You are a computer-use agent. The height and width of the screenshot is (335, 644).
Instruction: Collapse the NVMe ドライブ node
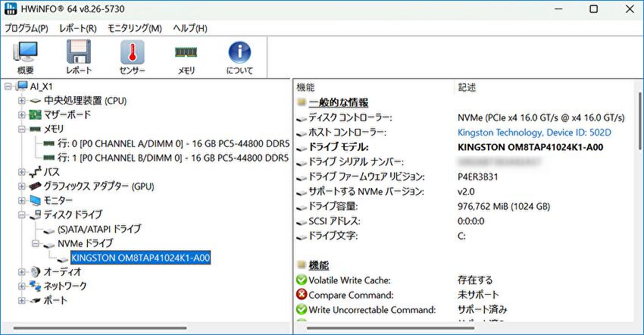(36, 243)
